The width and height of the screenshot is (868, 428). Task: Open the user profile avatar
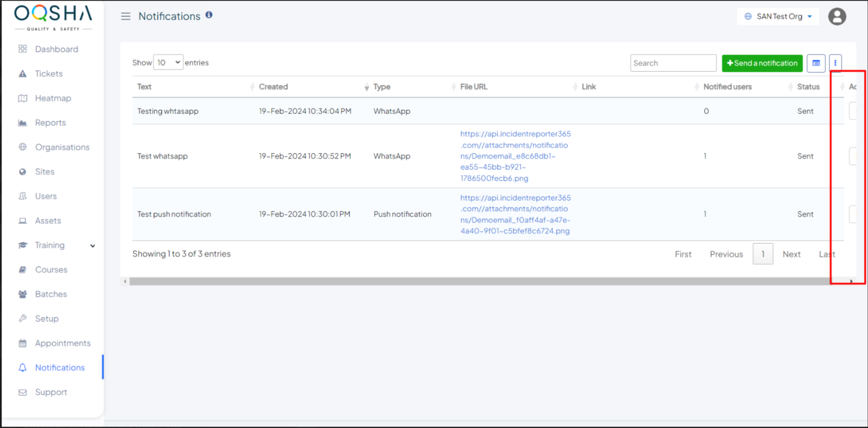click(837, 16)
